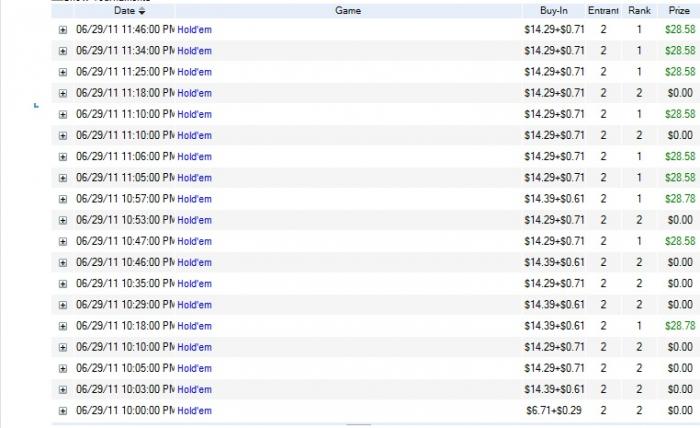Expand the 10:05:00 PM tournament row
This screenshot has height=428, width=700.
pos(63,369)
